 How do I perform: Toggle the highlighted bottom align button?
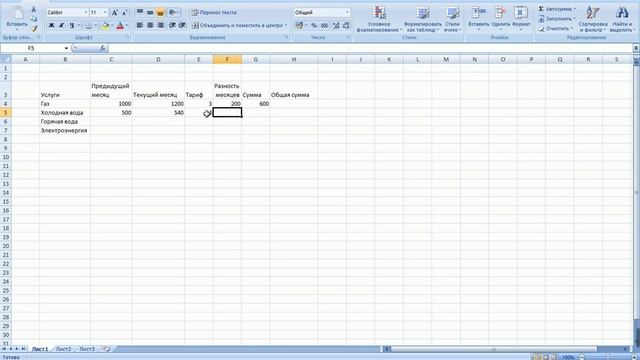pos(160,13)
